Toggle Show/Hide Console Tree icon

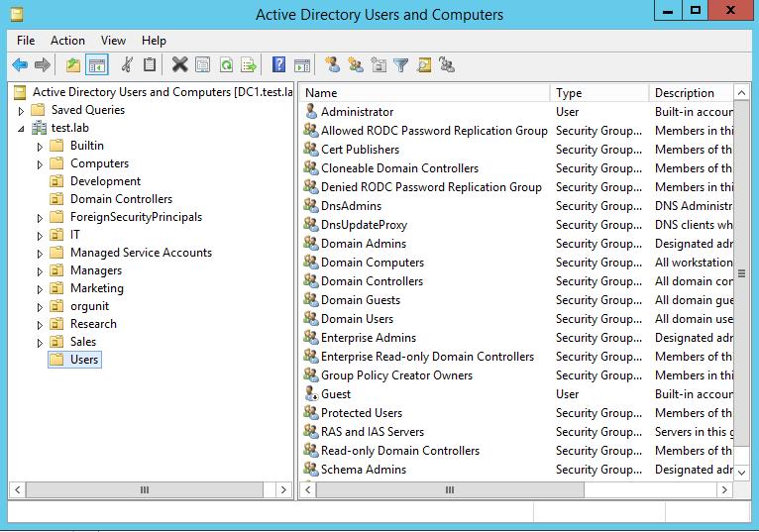(96, 64)
